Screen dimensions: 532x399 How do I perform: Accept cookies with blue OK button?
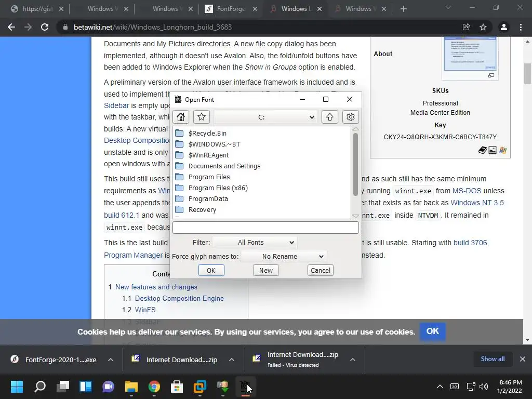coord(433,331)
